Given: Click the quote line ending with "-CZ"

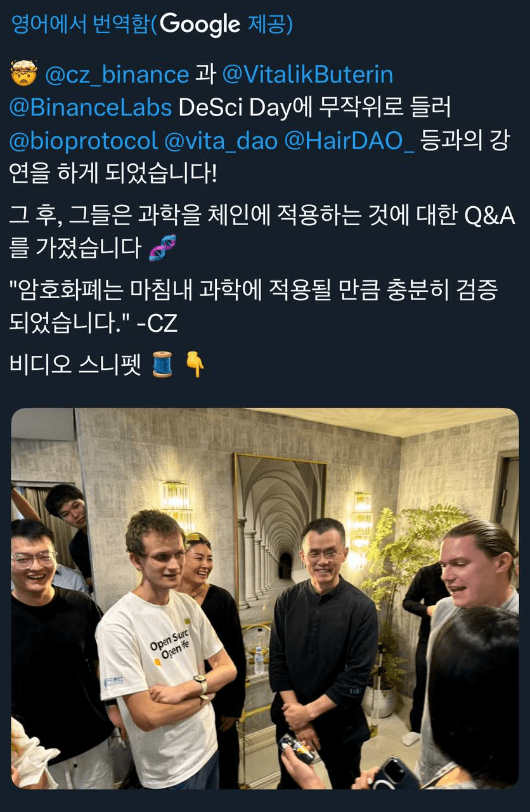Looking at the screenshot, I should tap(254, 306).
